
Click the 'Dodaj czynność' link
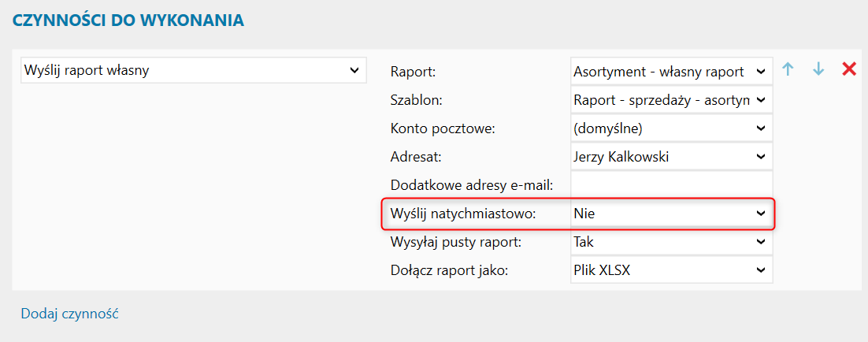pyautogui.click(x=69, y=314)
